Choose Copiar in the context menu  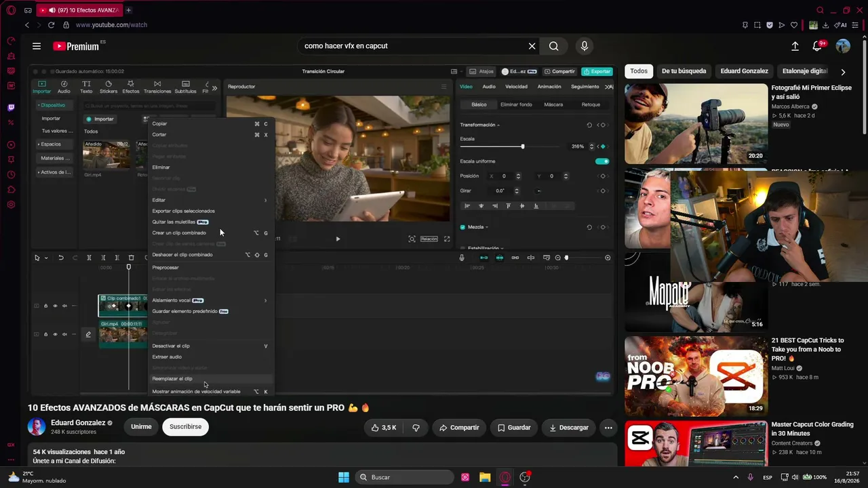click(210, 124)
